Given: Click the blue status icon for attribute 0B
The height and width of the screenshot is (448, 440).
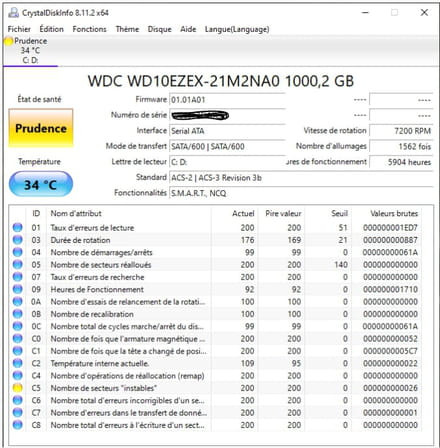Looking at the screenshot, I should pyautogui.click(x=17, y=314).
